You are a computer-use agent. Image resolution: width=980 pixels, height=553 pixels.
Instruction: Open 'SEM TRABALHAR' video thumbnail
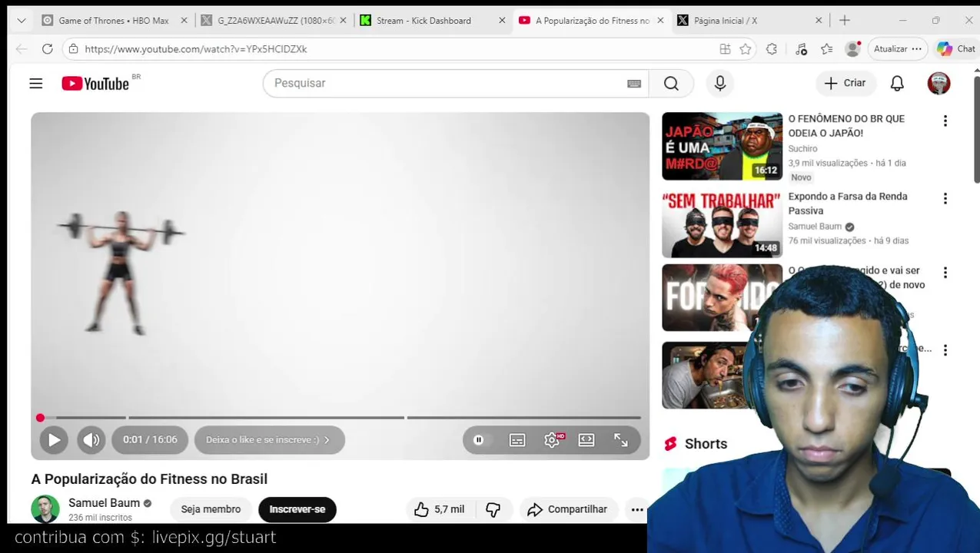[x=722, y=224]
